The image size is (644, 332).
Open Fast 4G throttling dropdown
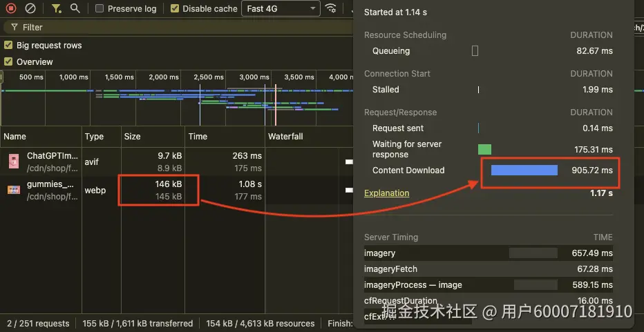[281, 8]
